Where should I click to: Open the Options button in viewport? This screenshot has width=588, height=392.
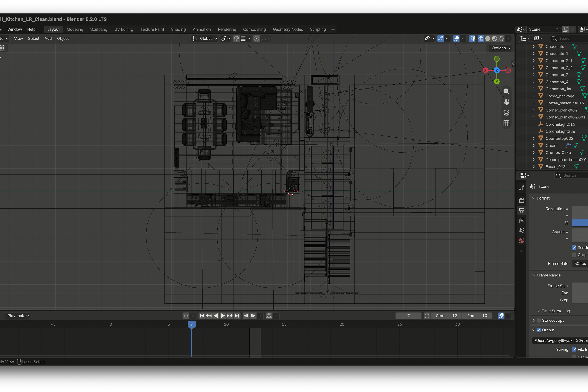500,48
